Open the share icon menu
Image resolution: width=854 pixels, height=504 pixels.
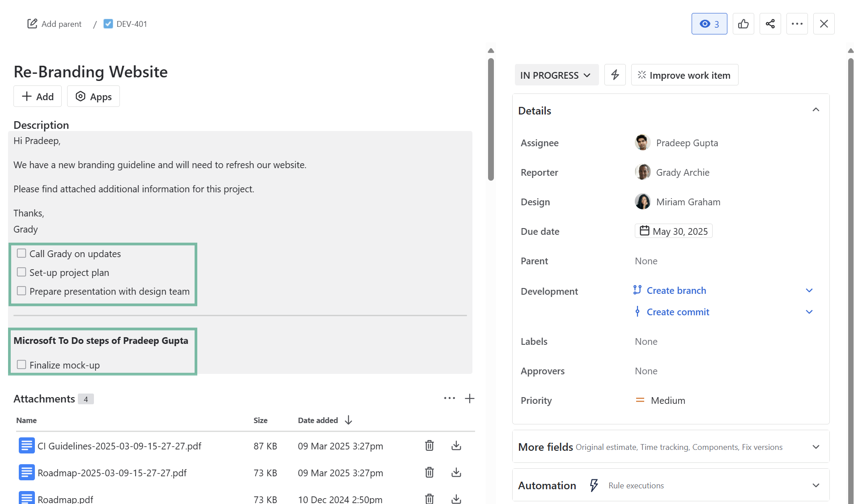770,24
